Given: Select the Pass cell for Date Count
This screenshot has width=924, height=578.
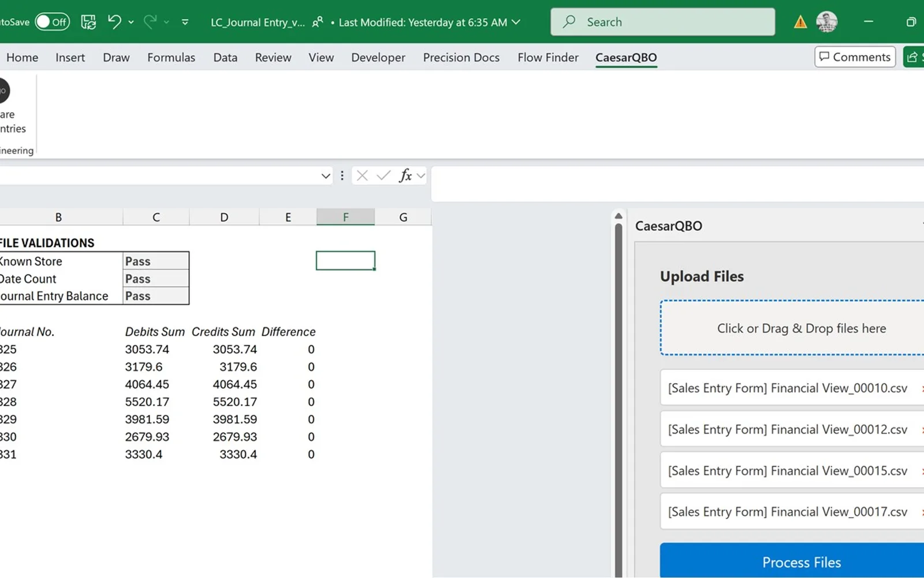Looking at the screenshot, I should (x=156, y=279).
